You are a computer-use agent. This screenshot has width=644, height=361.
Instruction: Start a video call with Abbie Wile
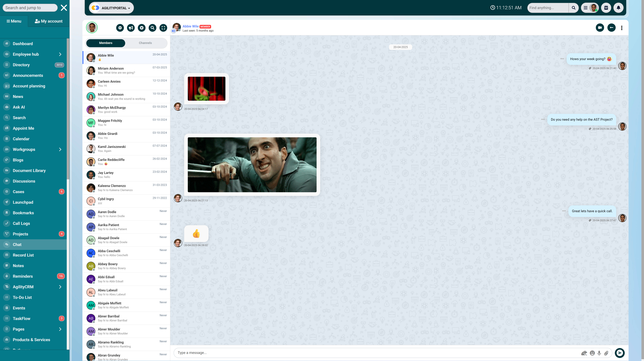click(600, 27)
